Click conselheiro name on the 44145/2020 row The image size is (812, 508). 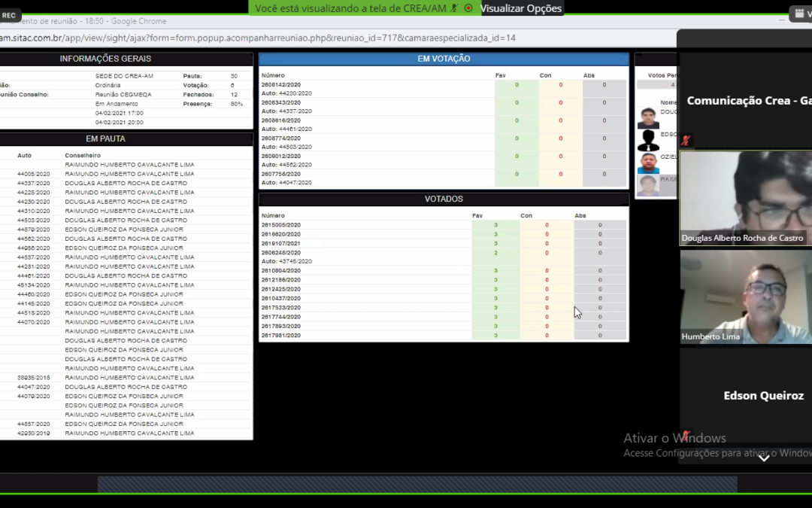click(124, 304)
